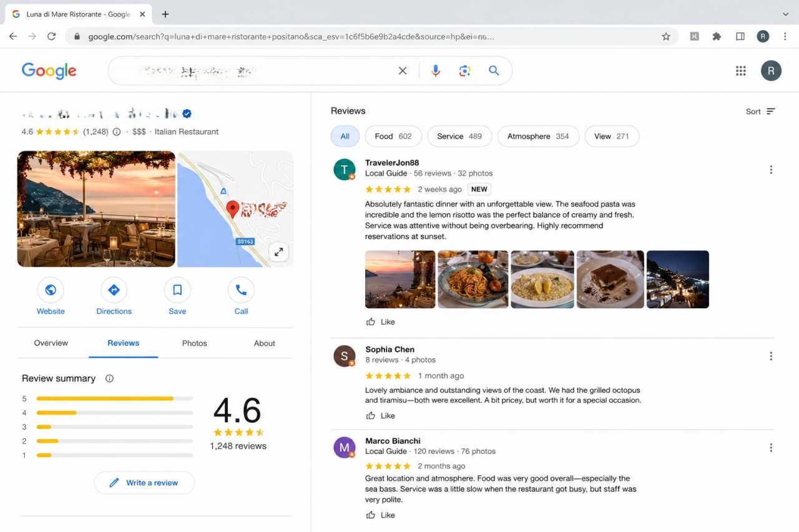Screen dimensions: 799x532
Task: Select the Reviews tab
Action: 124,343
